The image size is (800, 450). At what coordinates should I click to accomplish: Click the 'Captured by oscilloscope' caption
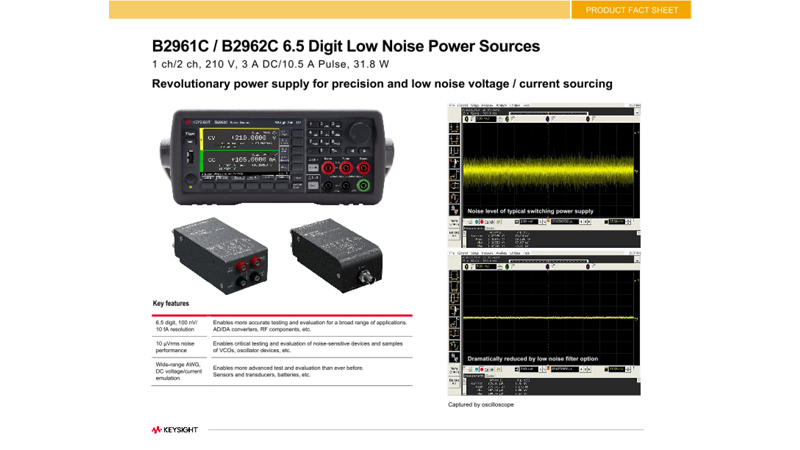[x=481, y=405]
